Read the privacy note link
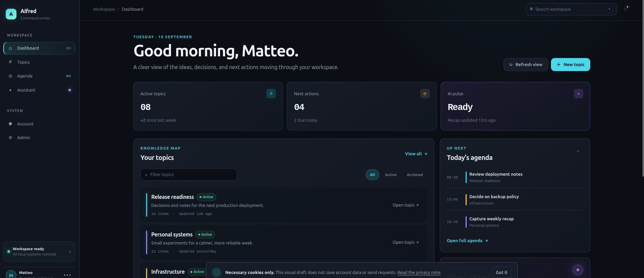644x278 pixels. coord(419,273)
